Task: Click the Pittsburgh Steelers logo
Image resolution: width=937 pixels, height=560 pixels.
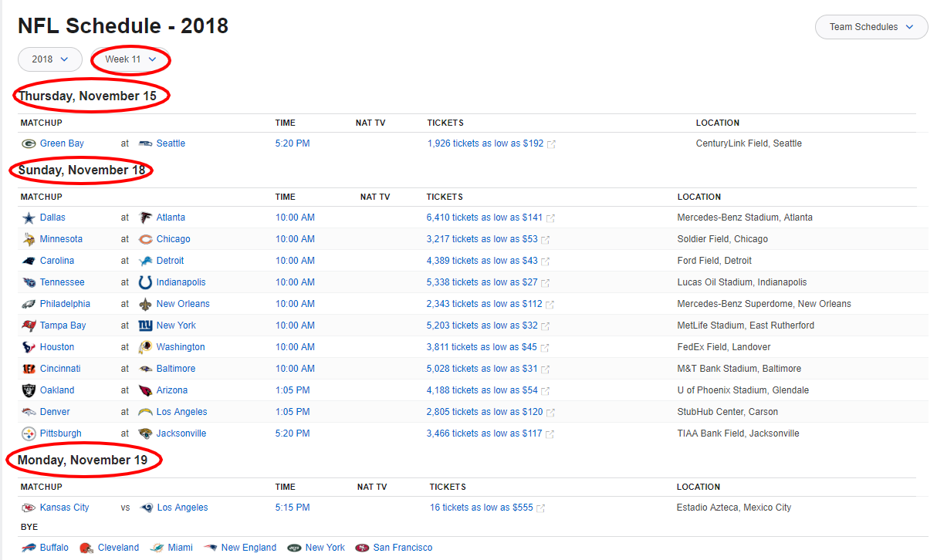Action: click(29, 433)
